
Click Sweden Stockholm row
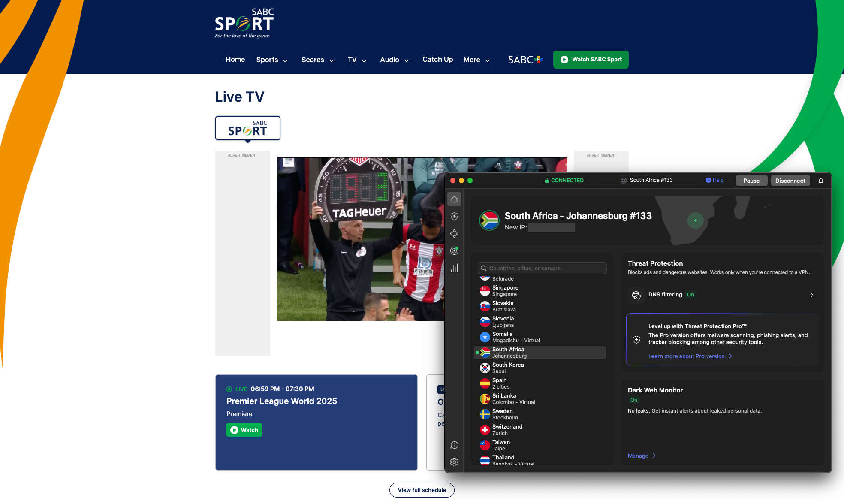coord(540,414)
